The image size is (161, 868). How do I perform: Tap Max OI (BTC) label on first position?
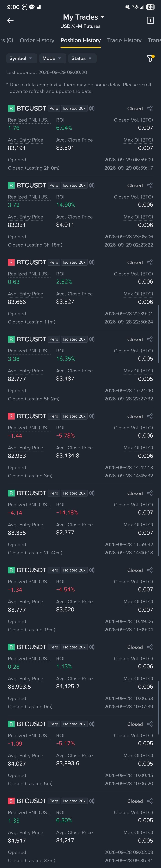pyautogui.click(x=138, y=140)
